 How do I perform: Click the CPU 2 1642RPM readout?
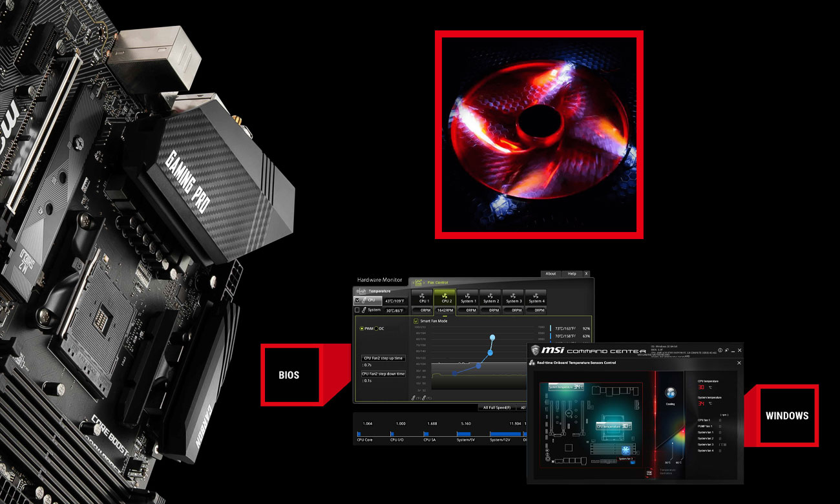(x=445, y=310)
